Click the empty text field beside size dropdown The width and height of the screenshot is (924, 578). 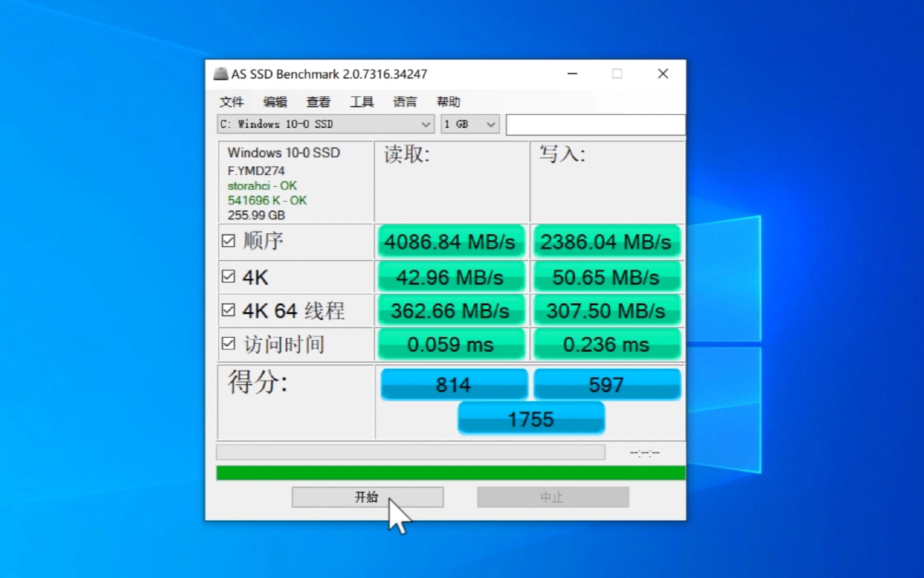595,124
